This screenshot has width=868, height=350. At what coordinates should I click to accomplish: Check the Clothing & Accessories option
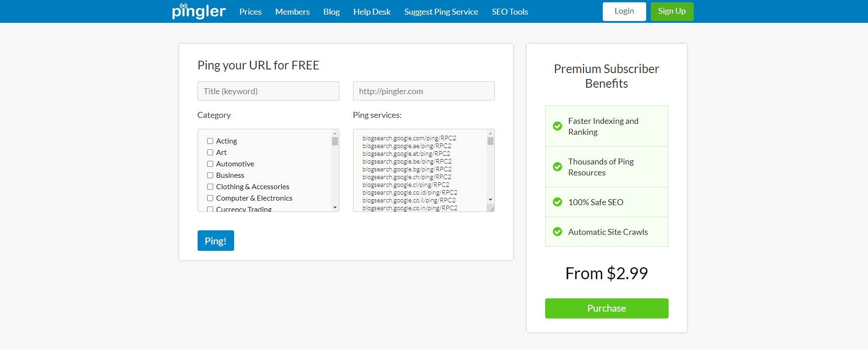pos(210,186)
